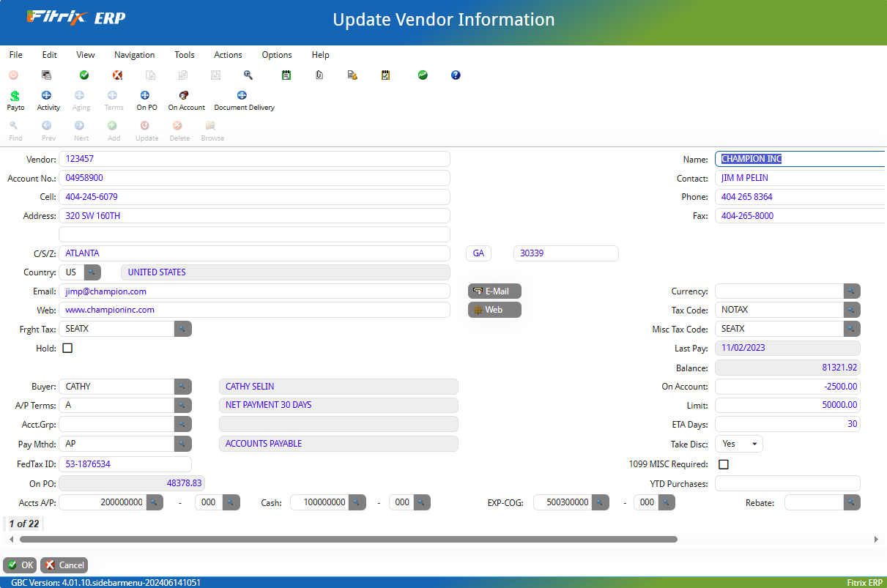The height and width of the screenshot is (588, 887).
Task: Open the Accts A/P 200000000 lookup button
Action: (x=155, y=503)
